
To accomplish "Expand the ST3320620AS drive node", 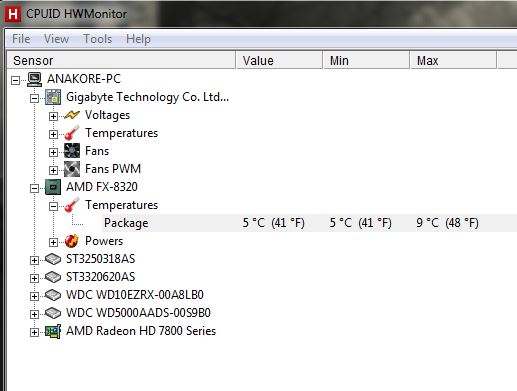I will click(x=34, y=278).
